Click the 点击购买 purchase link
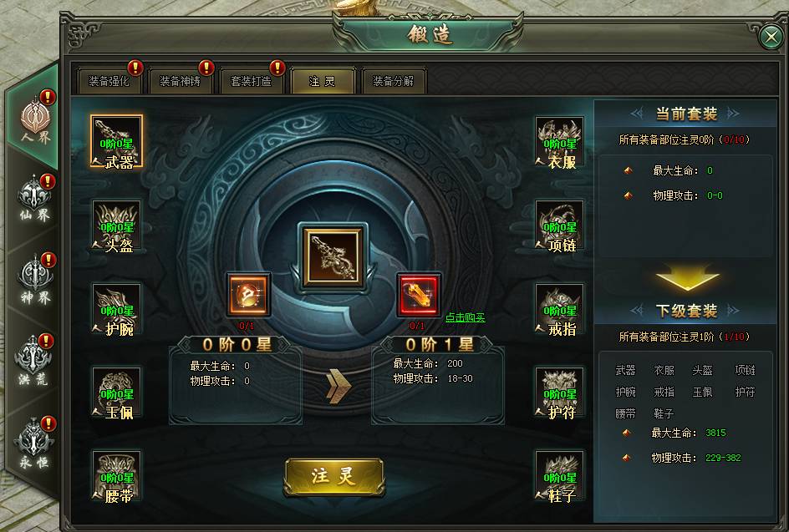The height and width of the screenshot is (532, 789). 466,317
